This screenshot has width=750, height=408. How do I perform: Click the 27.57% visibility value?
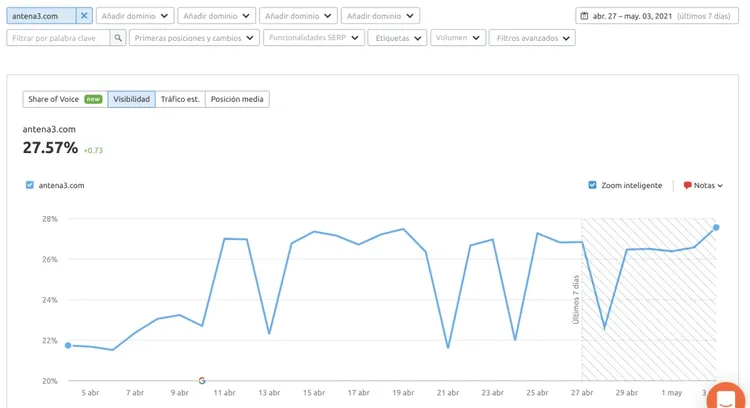50,147
